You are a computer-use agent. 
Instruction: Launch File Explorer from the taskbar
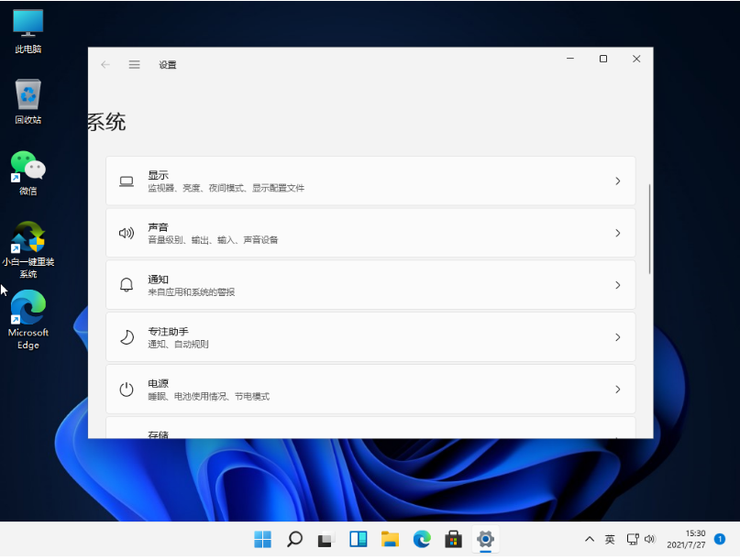coord(390,539)
